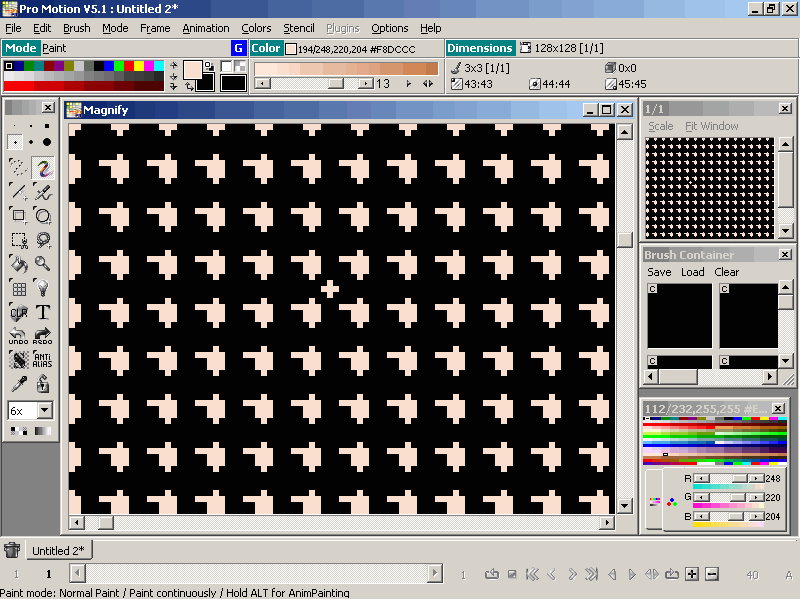Open the 6x zoom level dropdown

[x=45, y=411]
